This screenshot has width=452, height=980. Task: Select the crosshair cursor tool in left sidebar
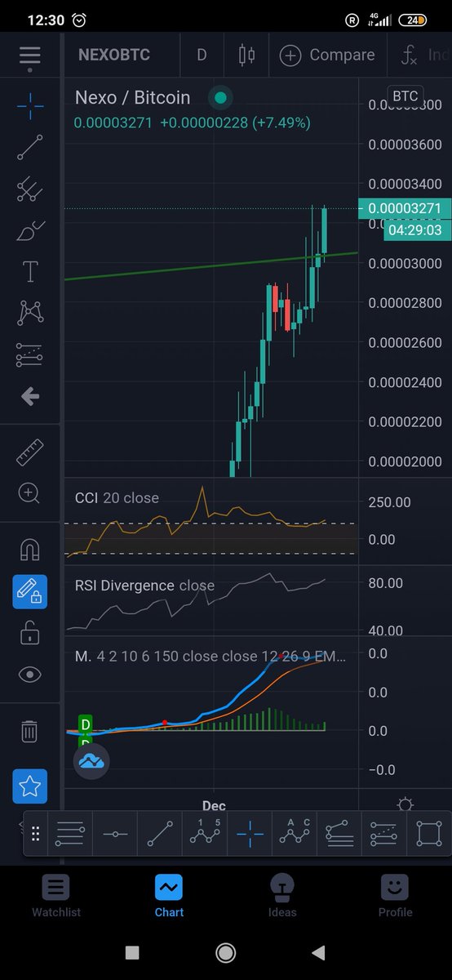[30, 105]
